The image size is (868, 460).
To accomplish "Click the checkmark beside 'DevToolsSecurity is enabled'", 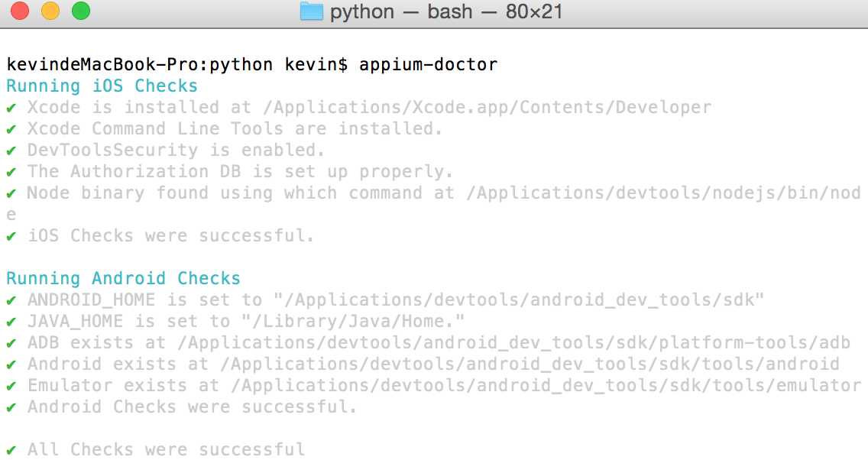I will click(11, 150).
